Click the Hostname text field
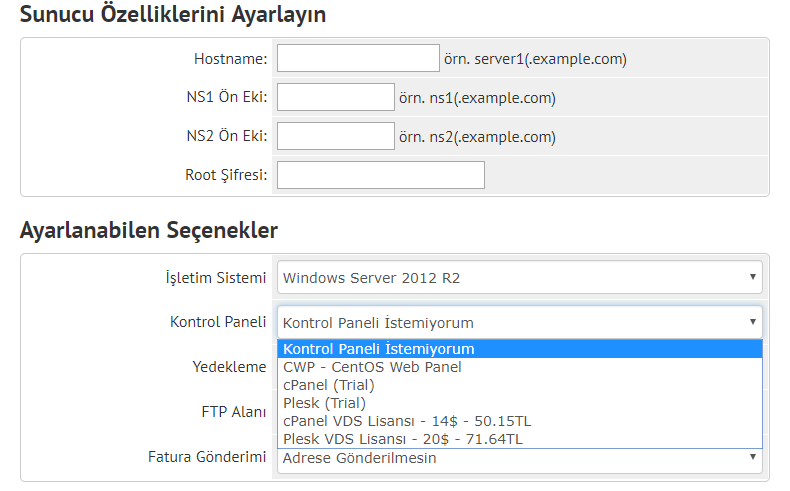Screen dimensions: 790x491 pos(358,59)
